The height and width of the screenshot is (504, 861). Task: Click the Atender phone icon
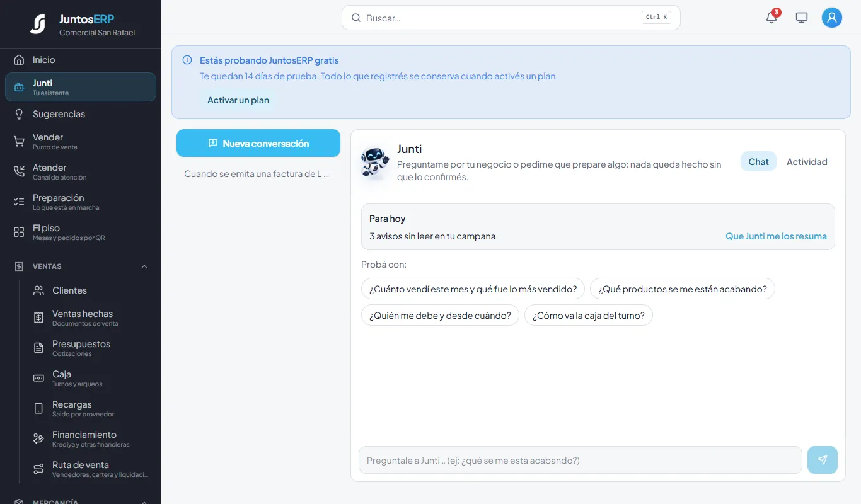point(19,171)
